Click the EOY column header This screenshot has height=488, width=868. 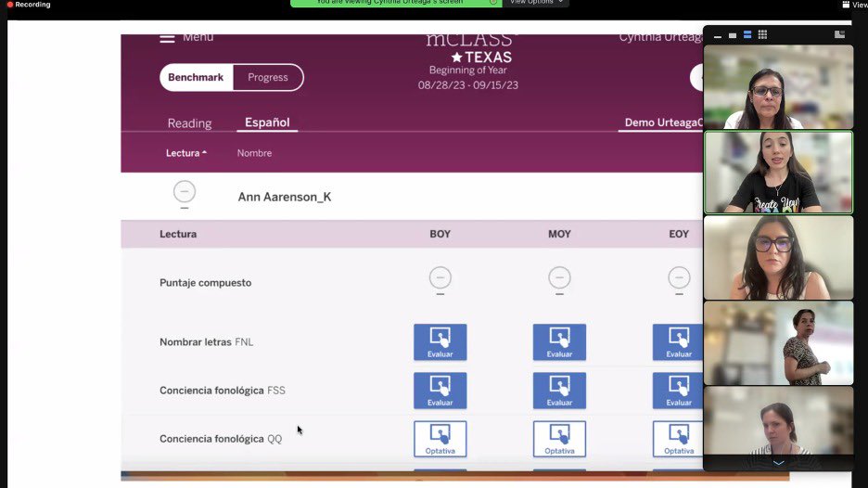679,234
